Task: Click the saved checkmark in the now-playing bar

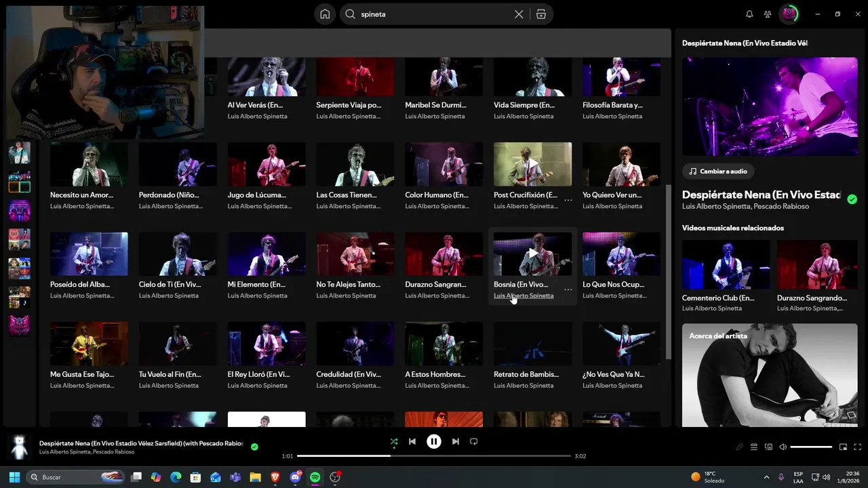Action: (x=254, y=447)
